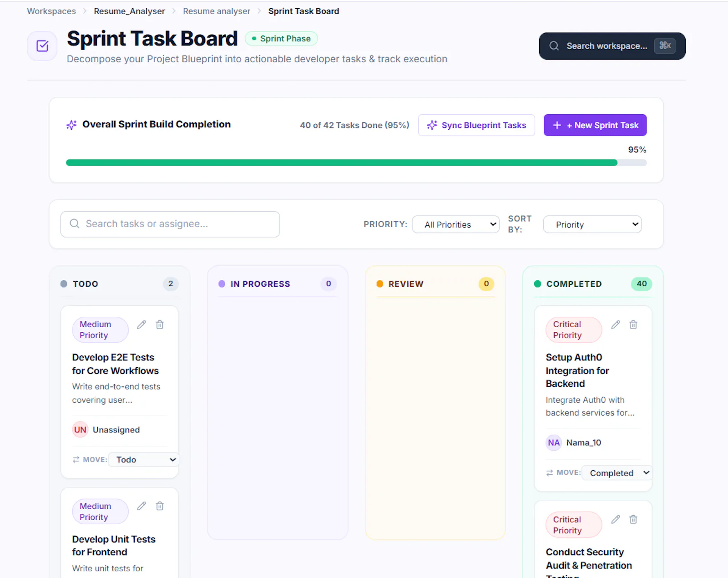Click magnifier icon in tasks search field
The height and width of the screenshot is (578, 728).
click(x=74, y=223)
